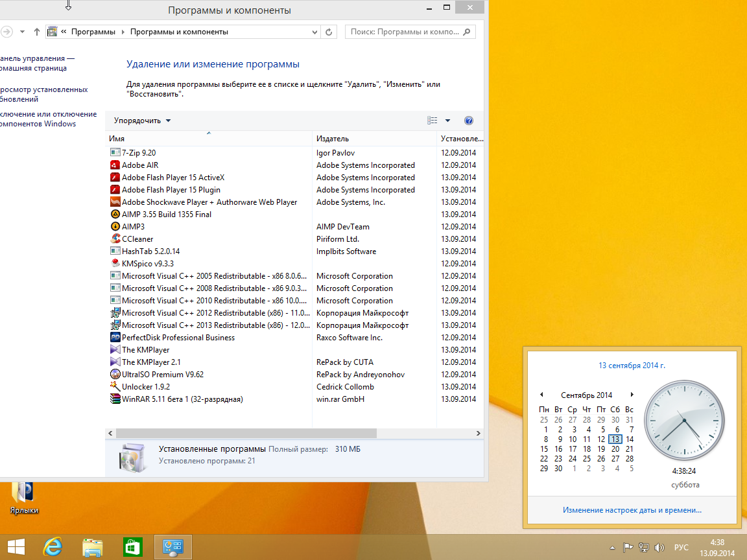The image size is (747, 560).
Task: Go to previous month in calendar
Action: pyautogui.click(x=541, y=395)
